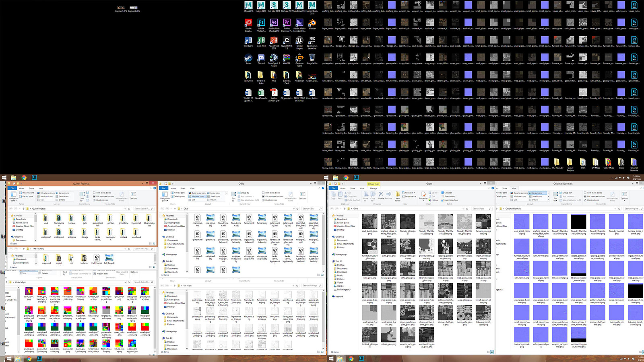Expand the address bar dropdown in Original Normals
This screenshot has height=362, width=644.
click(x=616, y=209)
